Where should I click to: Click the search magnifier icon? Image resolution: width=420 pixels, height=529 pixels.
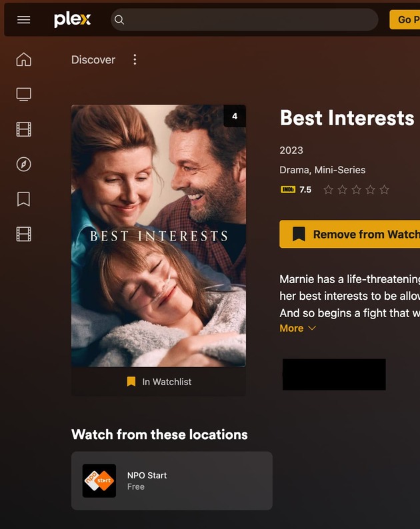point(119,20)
